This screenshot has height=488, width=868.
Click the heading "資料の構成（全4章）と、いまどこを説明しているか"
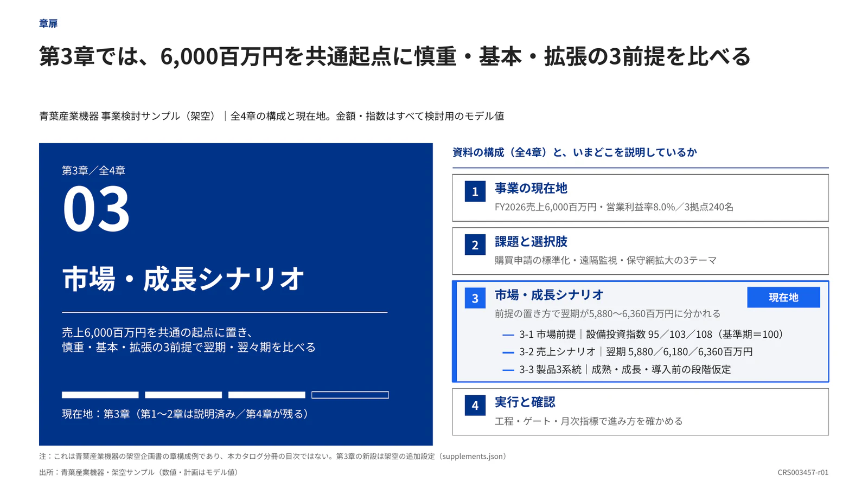575,152
